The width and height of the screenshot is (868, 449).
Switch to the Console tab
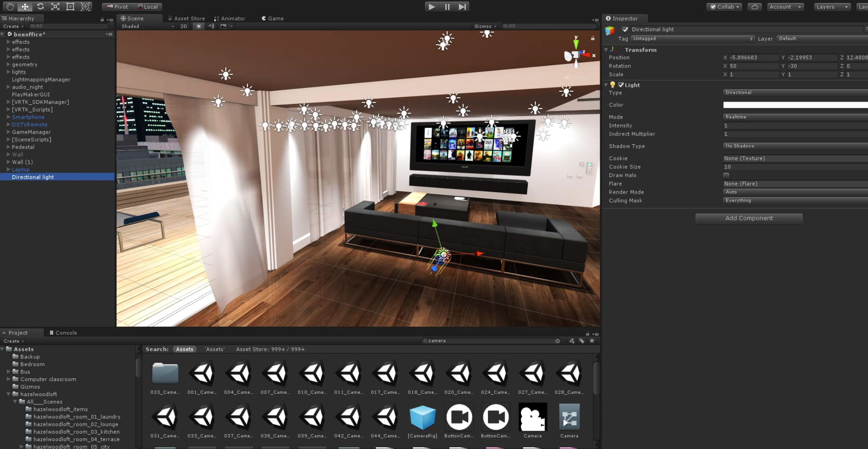[63, 333]
